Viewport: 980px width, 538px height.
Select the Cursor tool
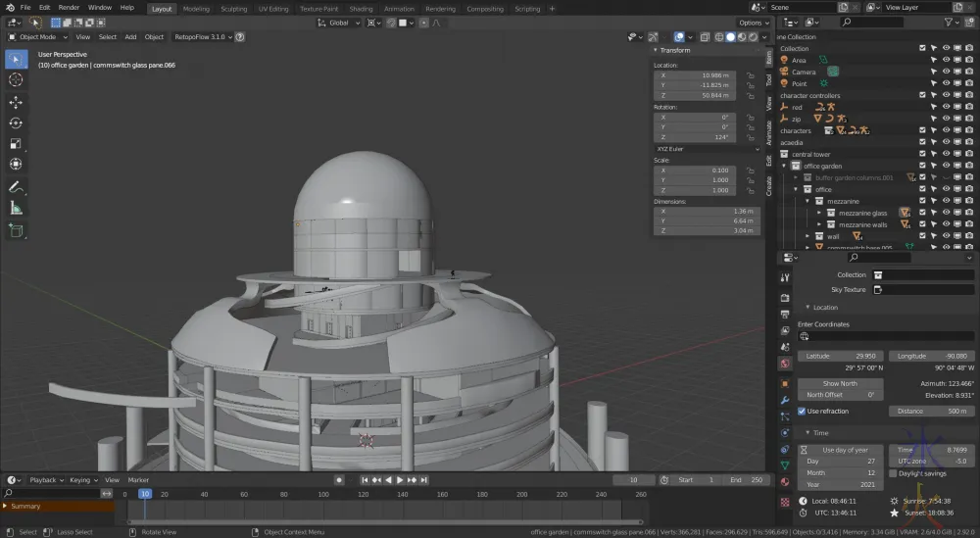click(17, 80)
